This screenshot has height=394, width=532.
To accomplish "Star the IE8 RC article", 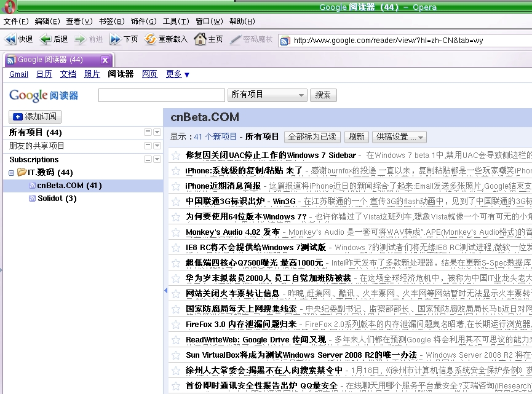I will (176, 248).
